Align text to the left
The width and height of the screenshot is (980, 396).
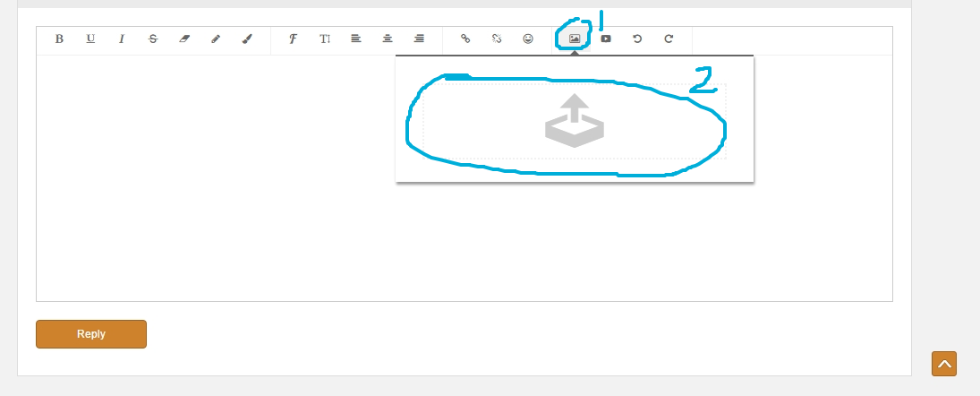356,39
